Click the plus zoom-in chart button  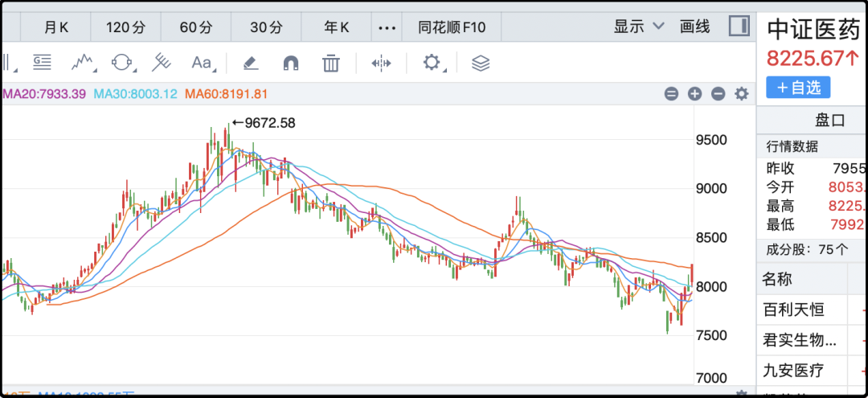click(x=694, y=94)
